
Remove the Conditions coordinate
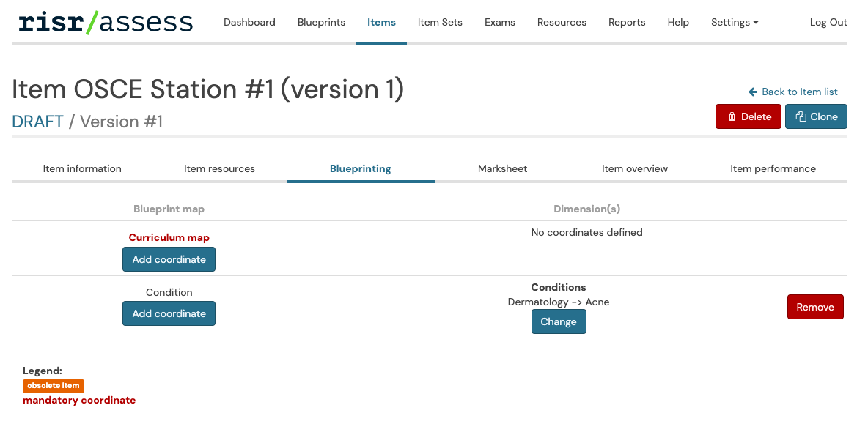point(815,308)
